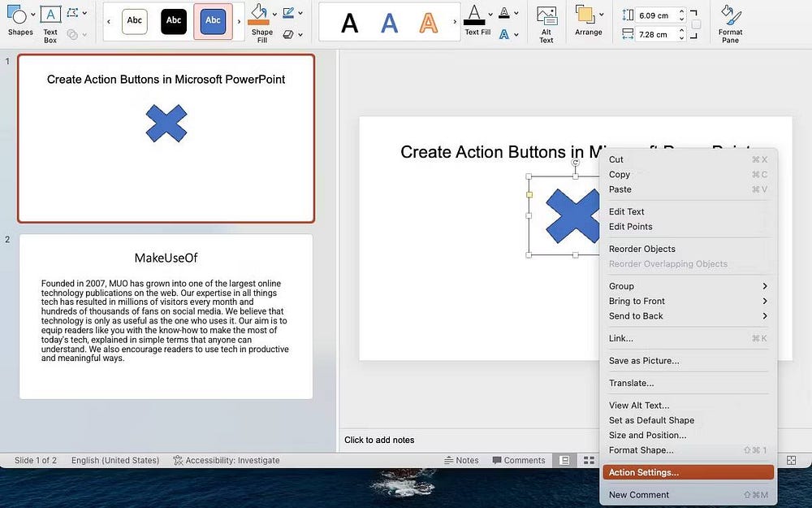
Task: Toggle the Notes pane
Action: (x=461, y=459)
